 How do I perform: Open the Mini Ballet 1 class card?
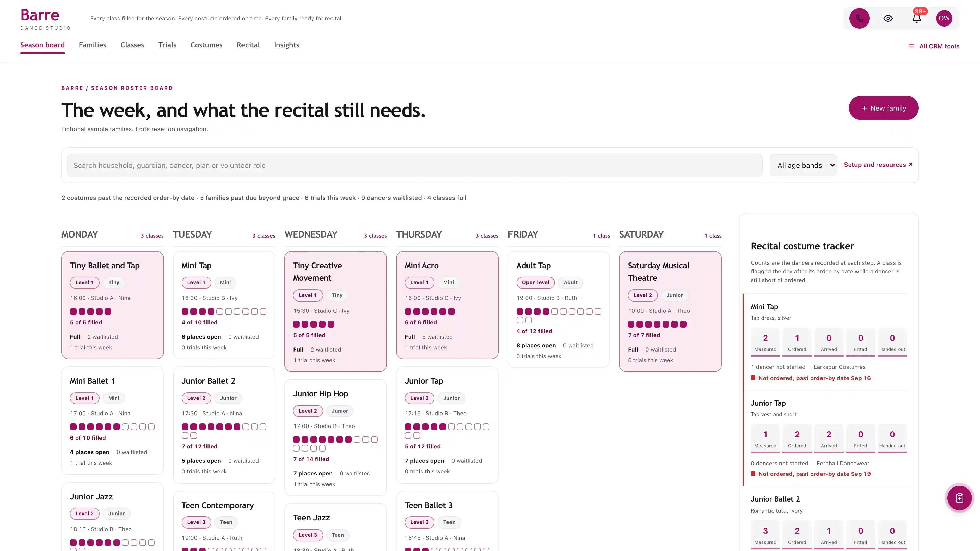pyautogui.click(x=113, y=420)
